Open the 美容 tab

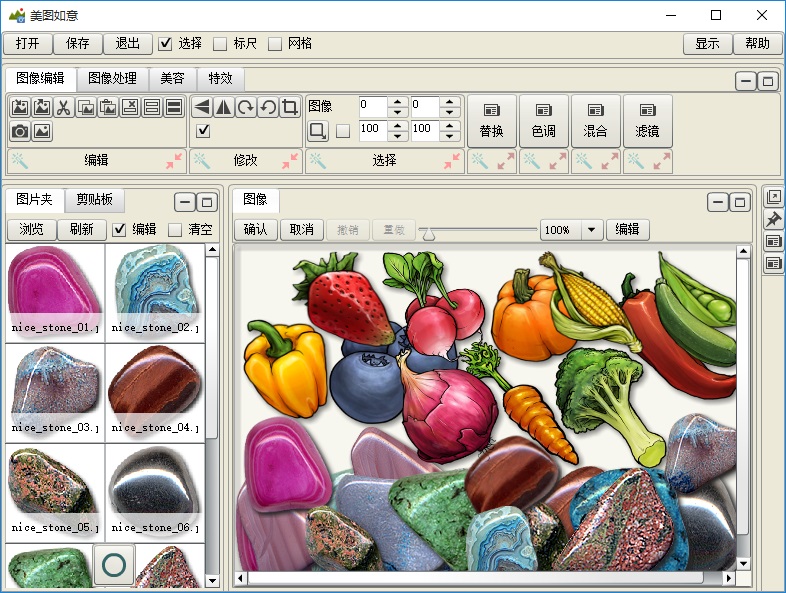point(172,78)
